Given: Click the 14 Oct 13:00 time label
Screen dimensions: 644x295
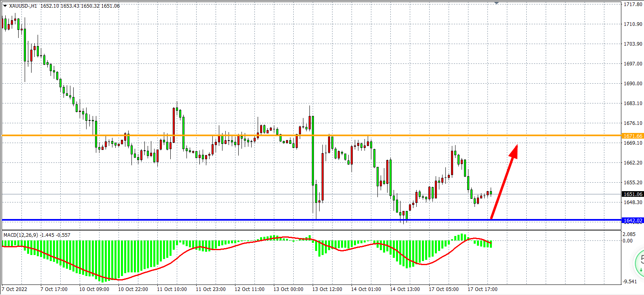Looking at the screenshot, I should point(405,289).
